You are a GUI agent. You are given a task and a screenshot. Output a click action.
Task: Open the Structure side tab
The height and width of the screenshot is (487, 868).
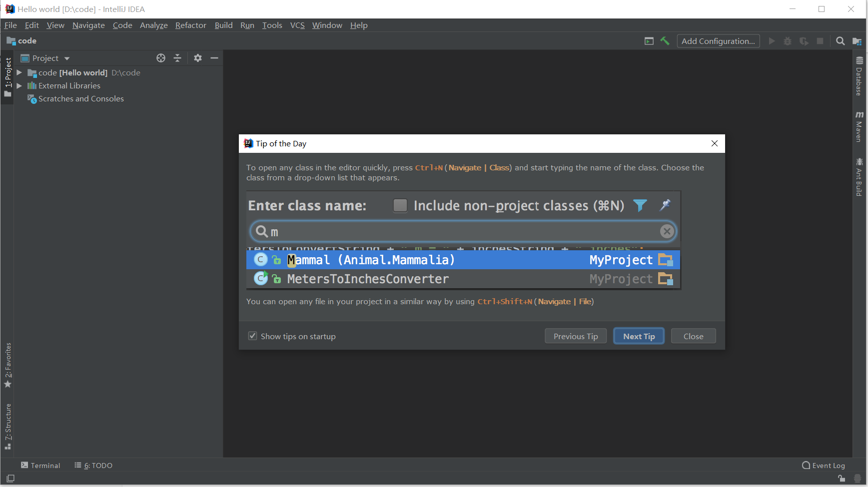coord(8,427)
